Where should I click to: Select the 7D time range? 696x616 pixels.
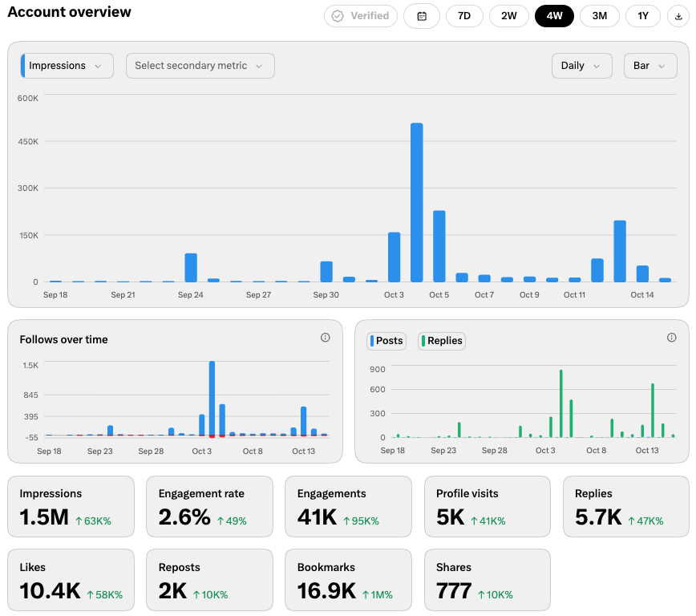coord(463,16)
